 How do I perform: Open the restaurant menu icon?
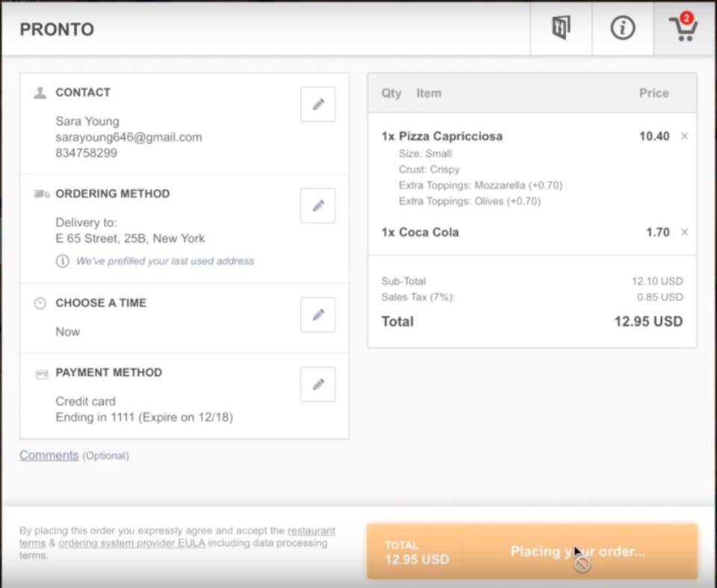tap(561, 28)
